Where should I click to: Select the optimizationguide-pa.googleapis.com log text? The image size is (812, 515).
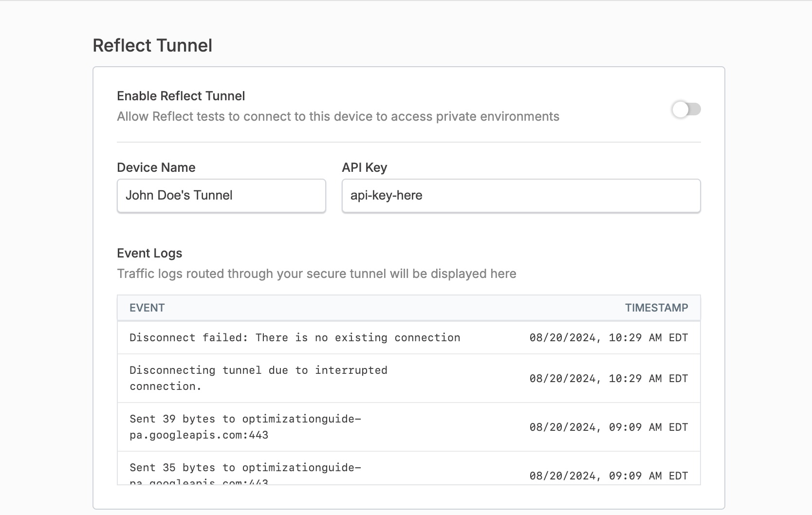pos(246,427)
